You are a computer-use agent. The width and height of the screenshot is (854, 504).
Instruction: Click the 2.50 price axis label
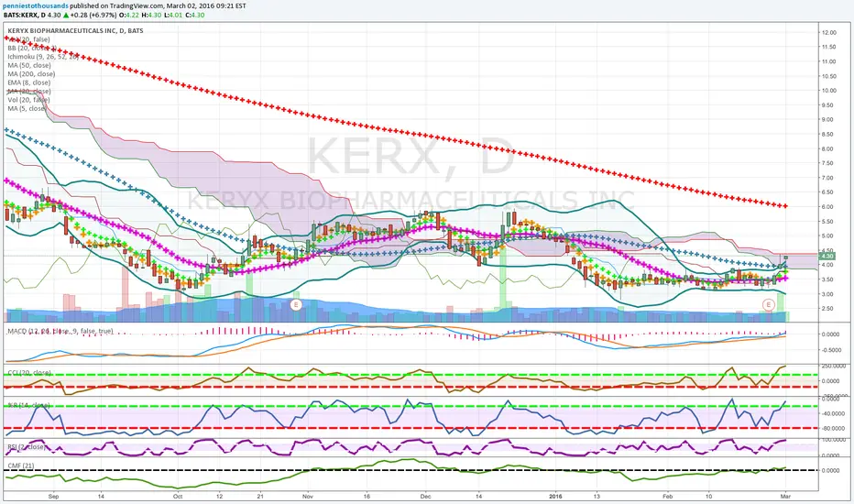pyautogui.click(x=827, y=309)
